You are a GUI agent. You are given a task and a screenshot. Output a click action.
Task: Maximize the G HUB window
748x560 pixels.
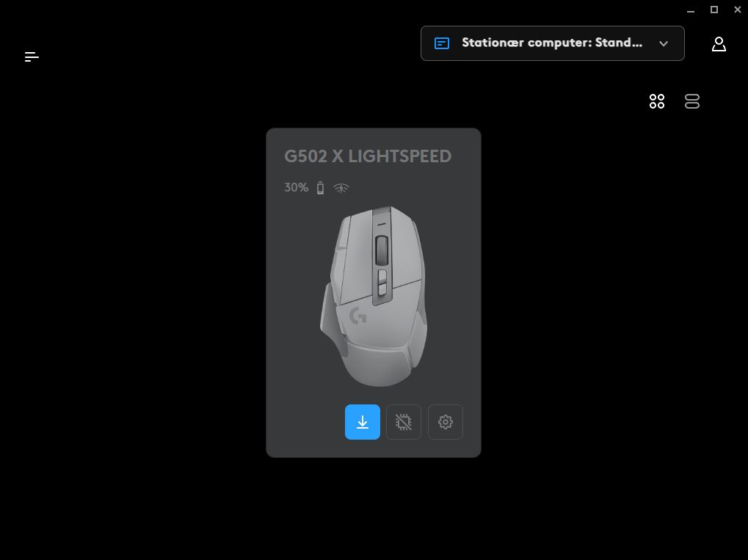tap(714, 10)
